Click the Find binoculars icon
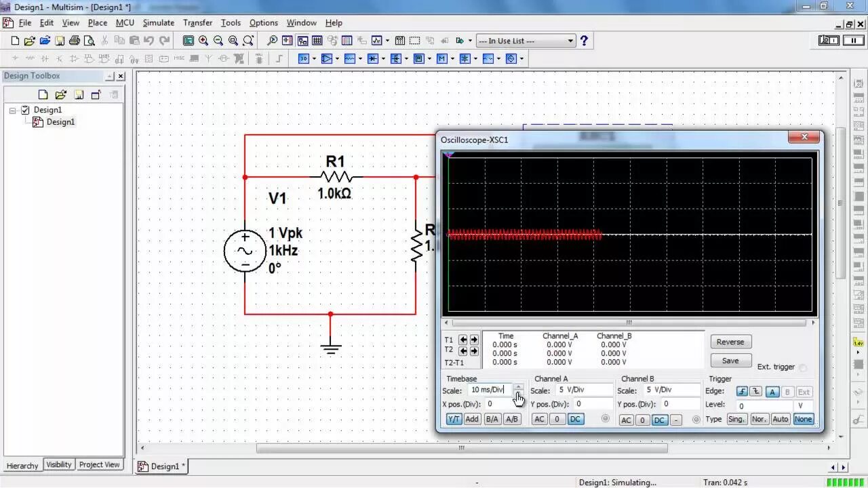Image resolution: width=868 pixels, height=488 pixels. pos(272,41)
